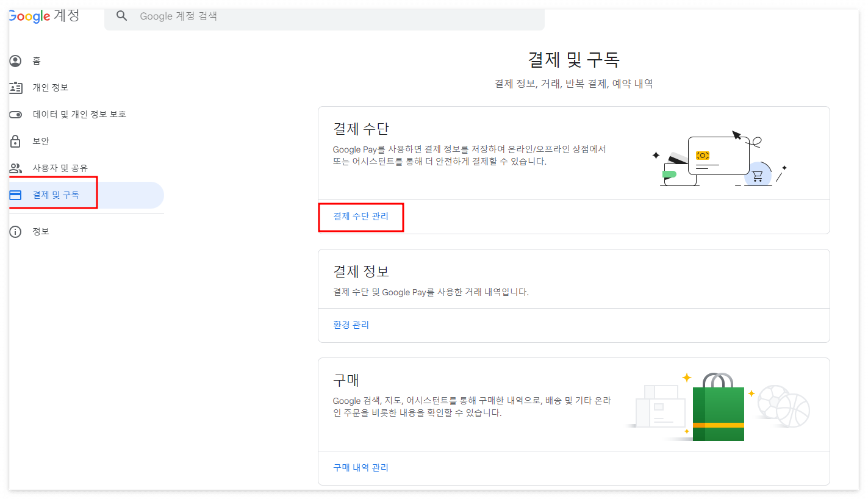Click the 결제 및 구독 page title
The image size is (868, 499).
pos(574,60)
